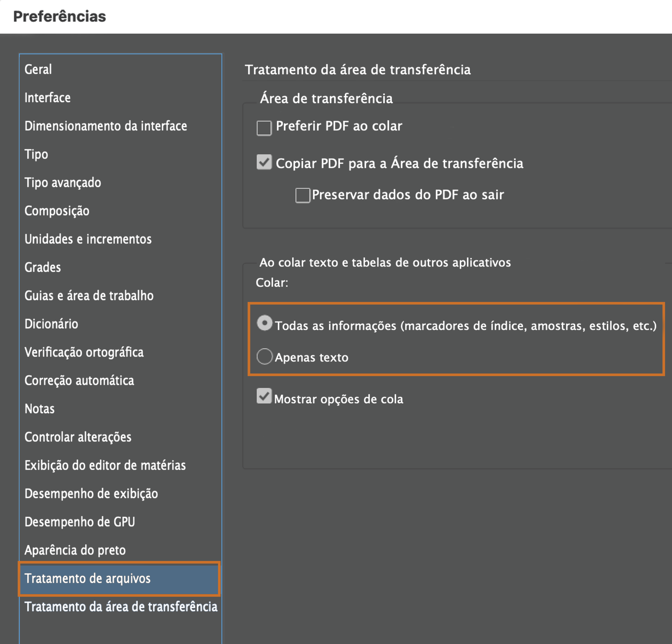The image size is (672, 644).
Task: Open the Interface preferences section
Action: pyautogui.click(x=47, y=98)
